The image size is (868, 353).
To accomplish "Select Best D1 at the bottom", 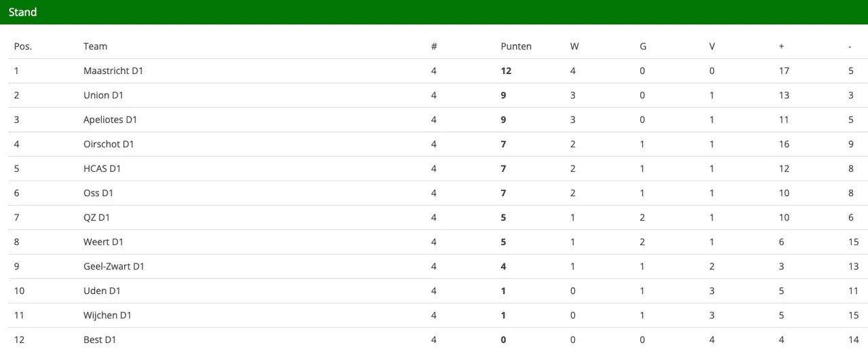I will point(100,339).
